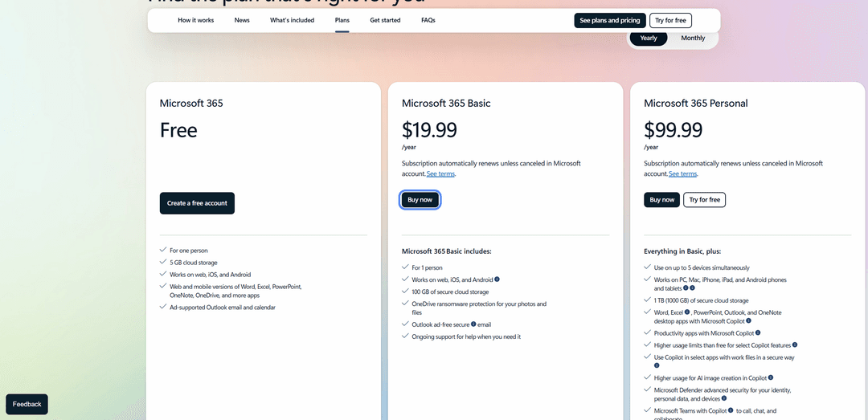
Task: Open See terms link under Personal plan
Action: [682, 173]
